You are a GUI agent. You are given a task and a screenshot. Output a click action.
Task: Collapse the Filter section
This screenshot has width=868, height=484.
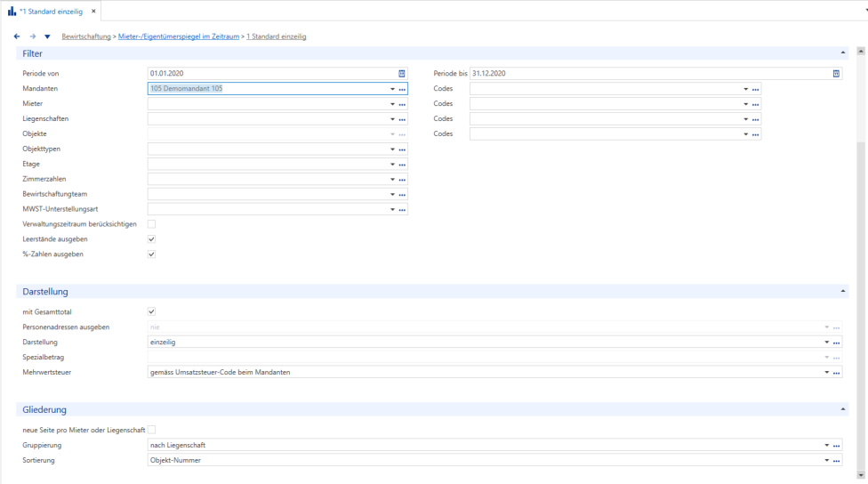842,53
